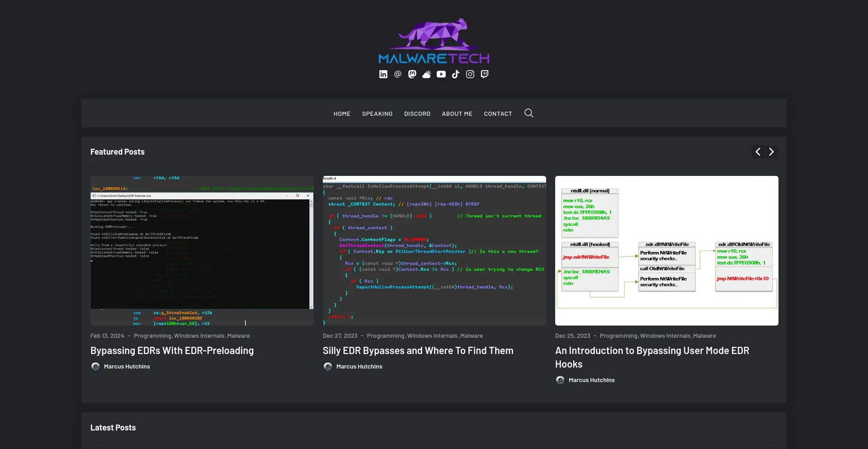The width and height of the screenshot is (868, 449).
Task: Click the Twitch icon
Action: pyautogui.click(x=485, y=74)
